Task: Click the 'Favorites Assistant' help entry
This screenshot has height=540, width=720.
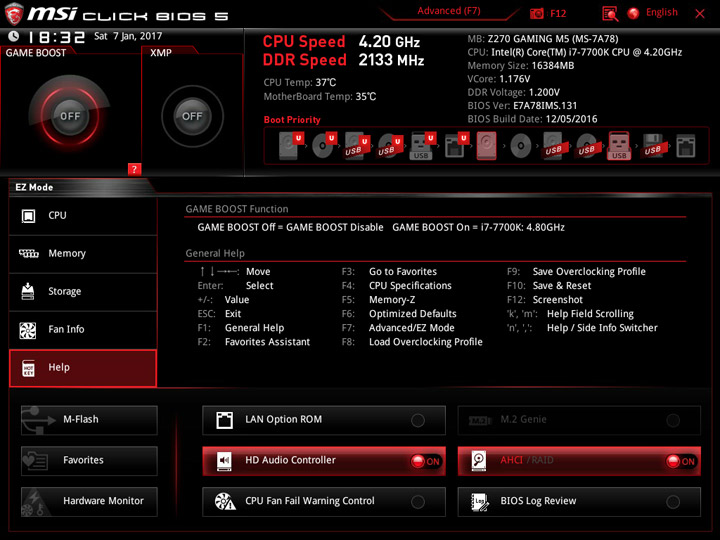Action: click(x=267, y=342)
